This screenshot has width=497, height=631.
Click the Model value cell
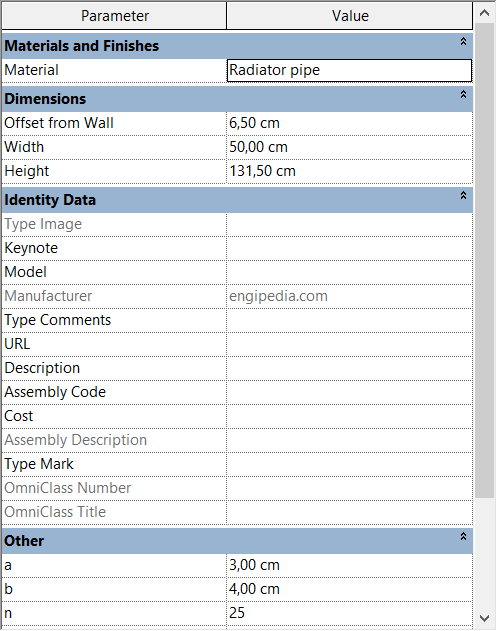pyautogui.click(x=349, y=272)
